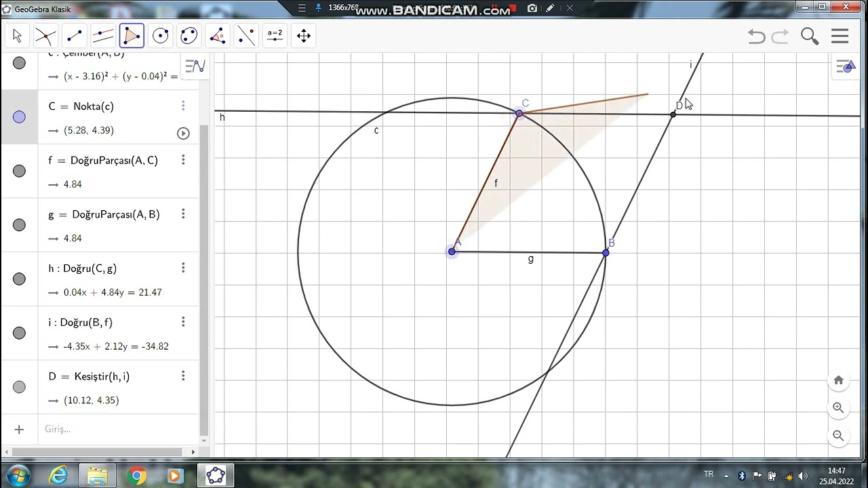Open the Windows Start menu
The height and width of the screenshot is (488, 868).
(x=18, y=475)
